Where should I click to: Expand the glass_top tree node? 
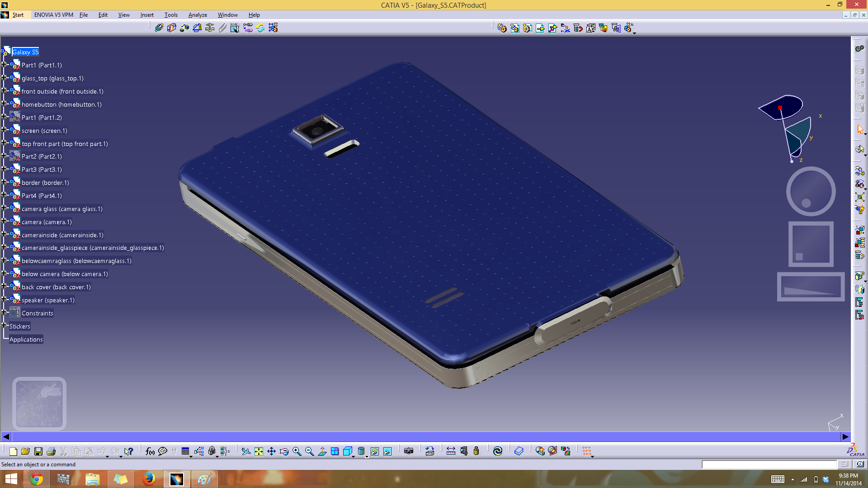(4, 77)
